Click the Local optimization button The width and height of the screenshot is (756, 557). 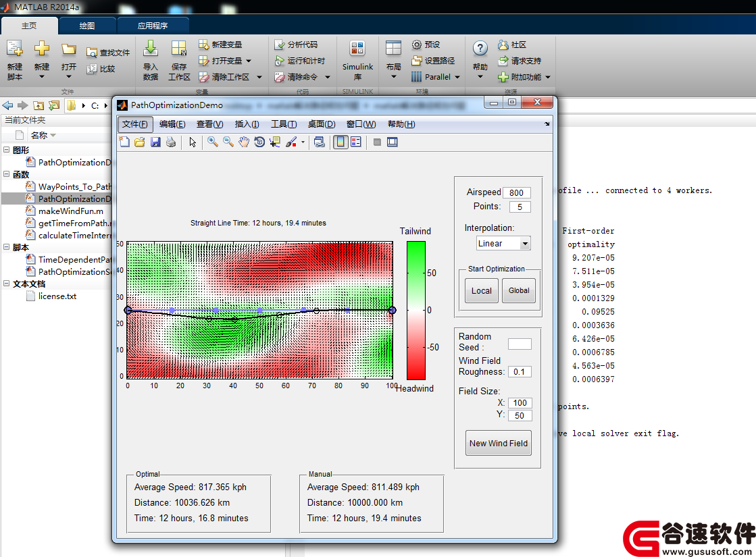[481, 290]
